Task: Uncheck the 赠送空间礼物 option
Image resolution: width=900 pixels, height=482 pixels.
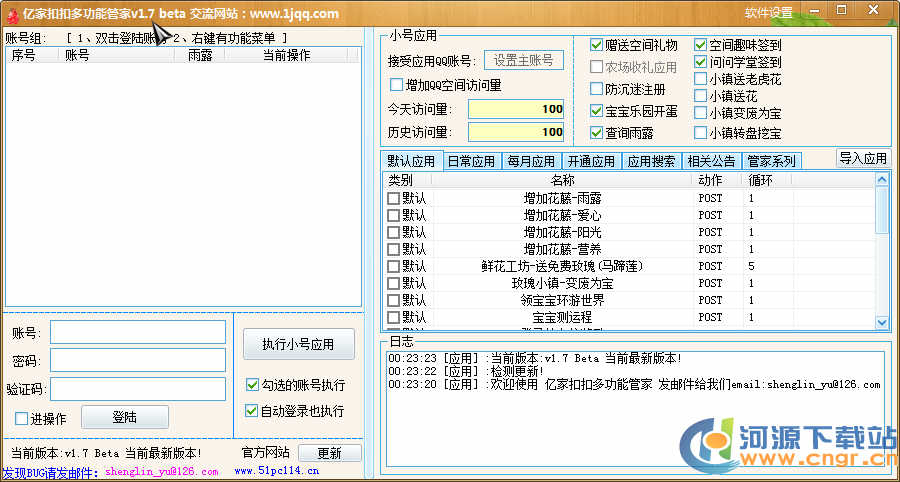Action: pos(597,45)
